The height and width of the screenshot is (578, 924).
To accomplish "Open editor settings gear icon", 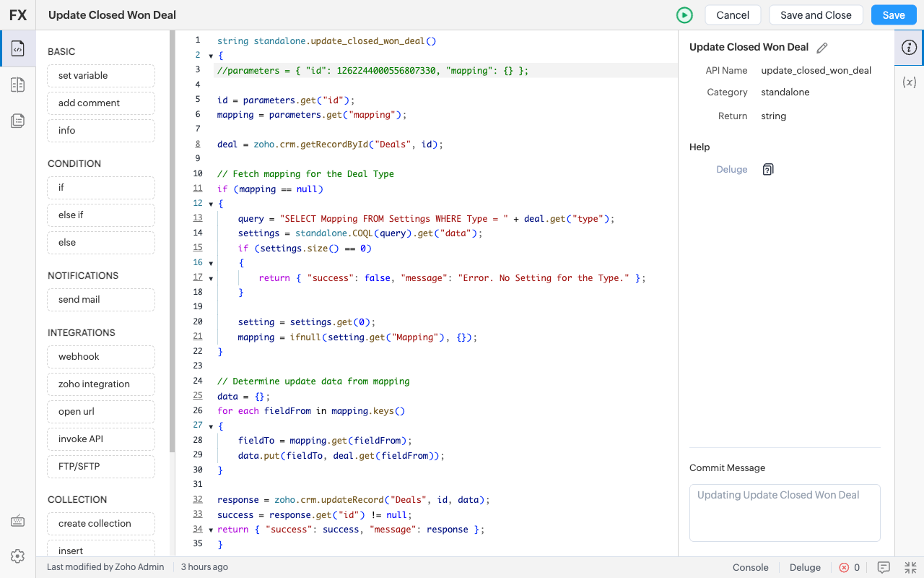I will click(18, 556).
